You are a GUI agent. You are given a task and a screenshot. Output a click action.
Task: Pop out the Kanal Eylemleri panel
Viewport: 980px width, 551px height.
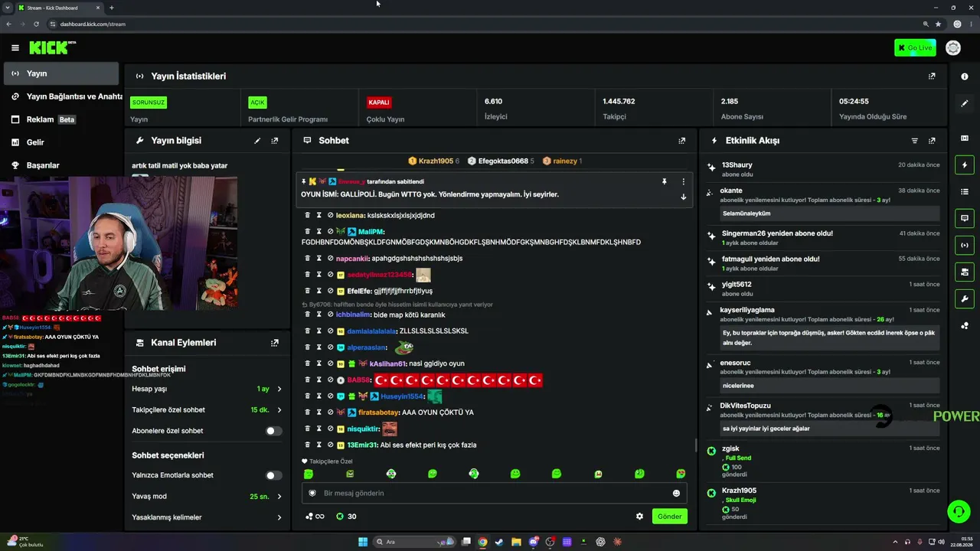click(x=275, y=343)
